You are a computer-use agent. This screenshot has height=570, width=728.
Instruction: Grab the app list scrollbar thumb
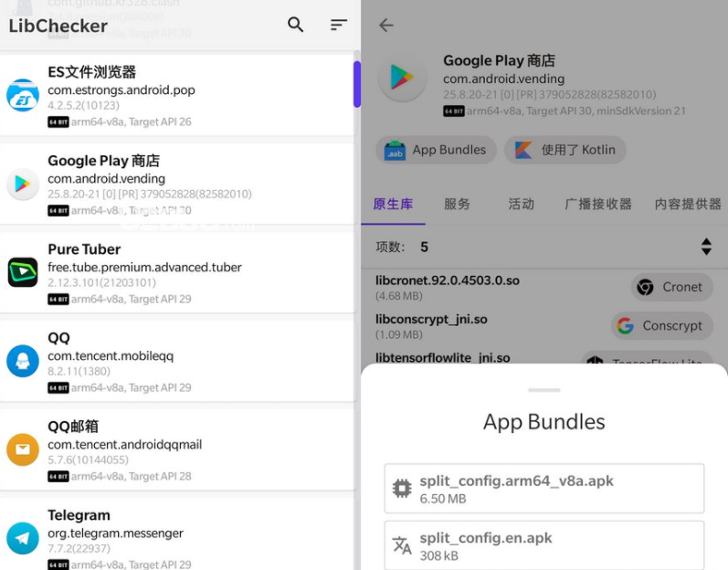(356, 84)
